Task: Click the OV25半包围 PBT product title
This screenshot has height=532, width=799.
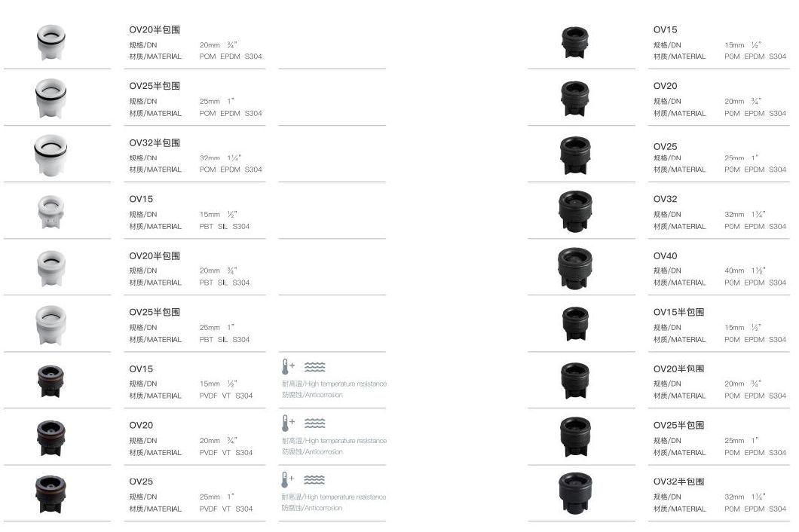Action: pos(155,312)
